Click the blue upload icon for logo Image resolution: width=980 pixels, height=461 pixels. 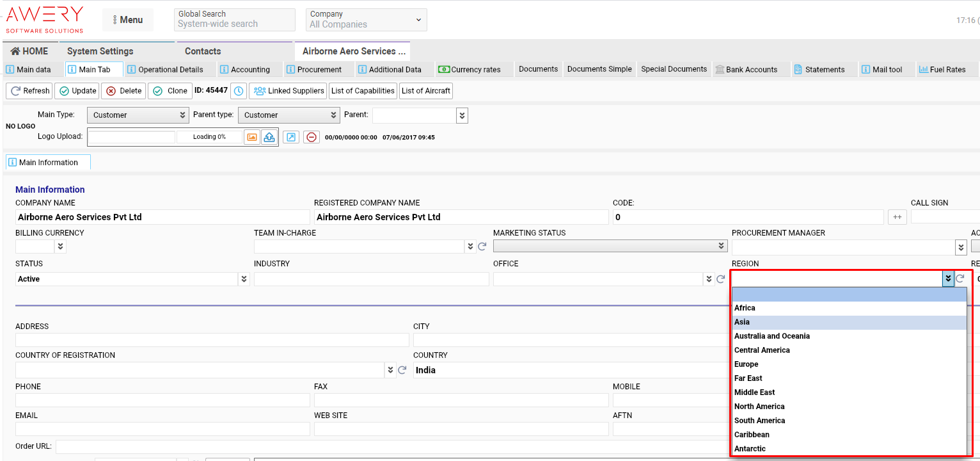[x=269, y=137]
